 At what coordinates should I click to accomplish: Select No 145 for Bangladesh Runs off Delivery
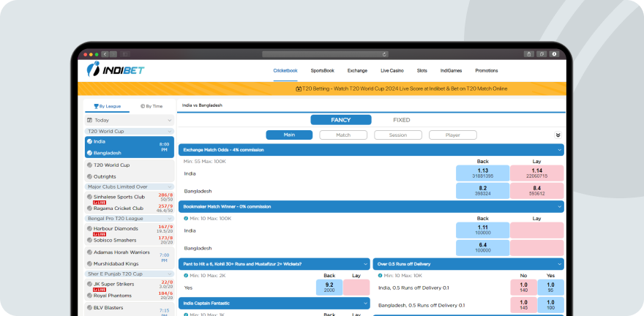524,305
